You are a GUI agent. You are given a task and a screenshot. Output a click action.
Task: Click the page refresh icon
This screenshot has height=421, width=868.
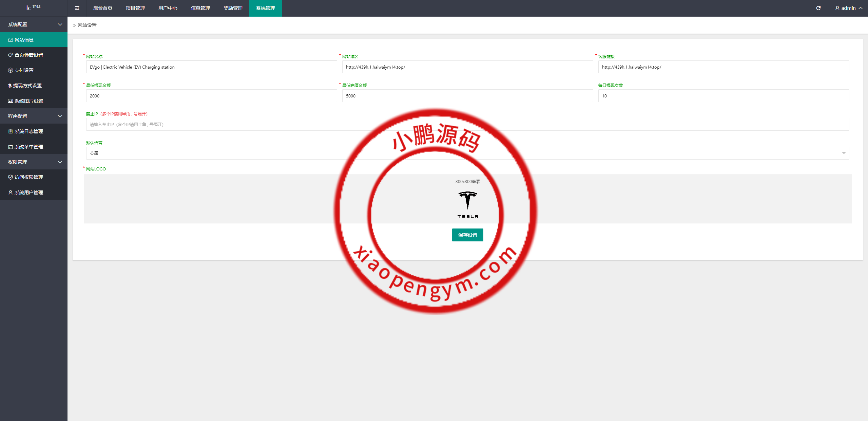(818, 8)
